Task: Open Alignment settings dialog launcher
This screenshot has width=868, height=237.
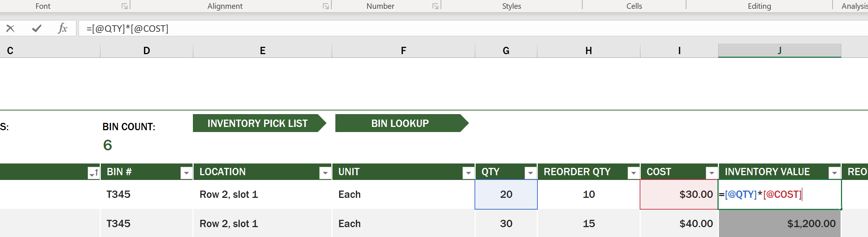Action: [326, 6]
